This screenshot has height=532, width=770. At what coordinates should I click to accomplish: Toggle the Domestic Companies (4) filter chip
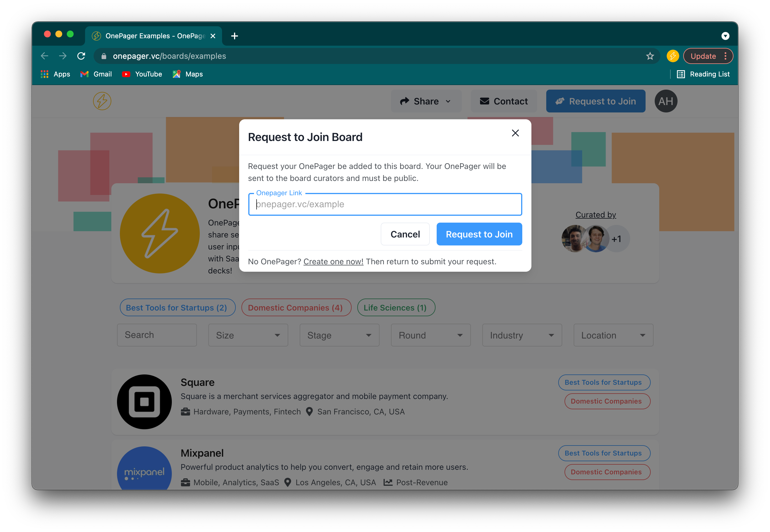(x=296, y=307)
